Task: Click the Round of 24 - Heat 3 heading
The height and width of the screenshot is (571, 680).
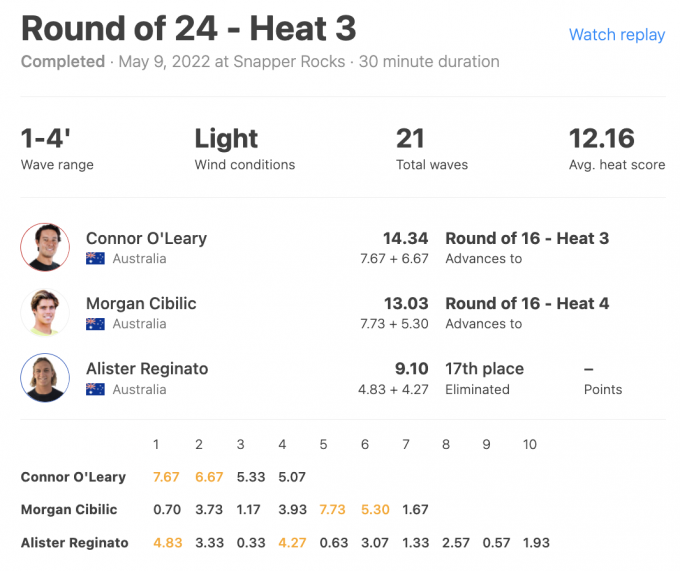Action: point(189,29)
